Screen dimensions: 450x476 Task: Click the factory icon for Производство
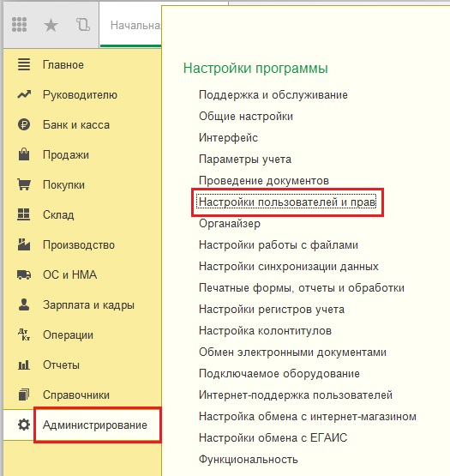point(24,244)
